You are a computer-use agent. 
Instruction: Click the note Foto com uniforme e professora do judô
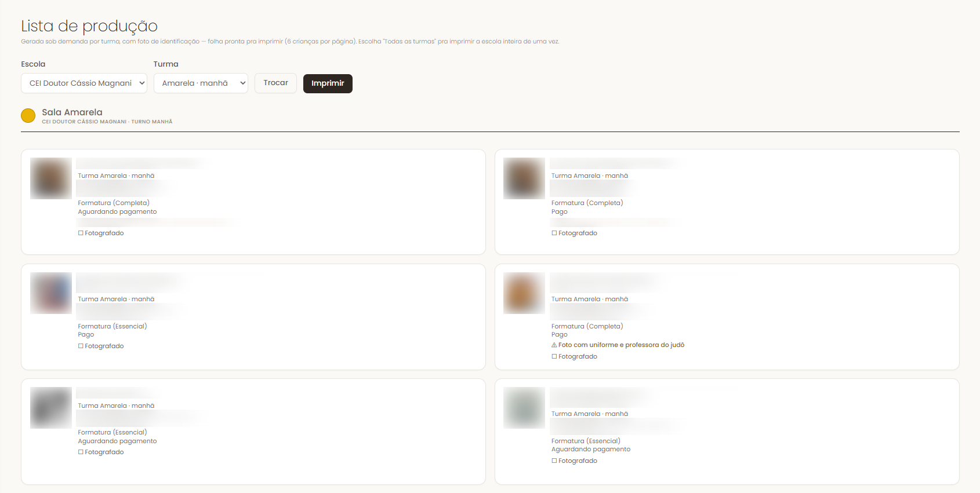pos(621,345)
